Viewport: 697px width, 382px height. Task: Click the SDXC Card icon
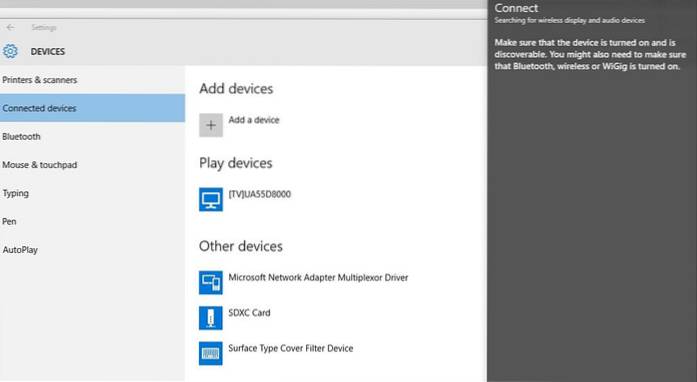[211, 318]
